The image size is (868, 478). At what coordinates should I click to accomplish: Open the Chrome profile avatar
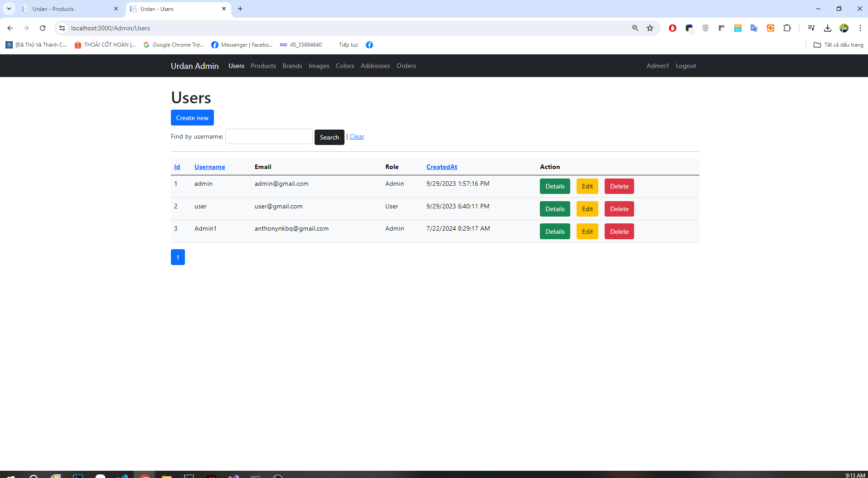tap(844, 28)
